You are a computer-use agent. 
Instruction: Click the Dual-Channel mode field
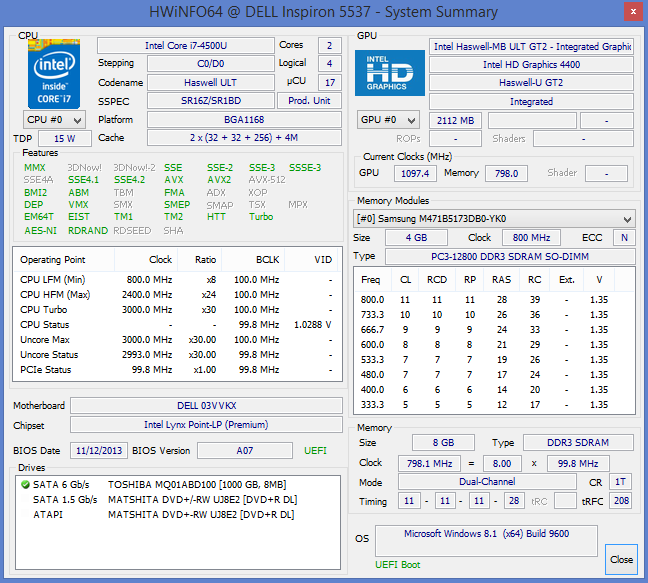(x=487, y=482)
